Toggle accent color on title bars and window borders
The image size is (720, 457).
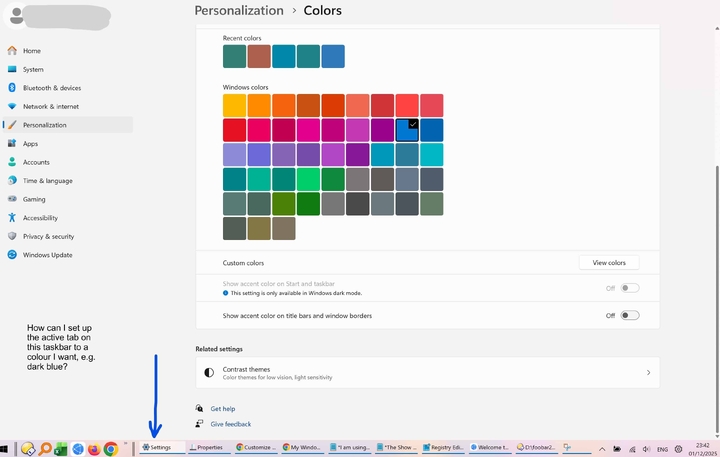[630, 316]
